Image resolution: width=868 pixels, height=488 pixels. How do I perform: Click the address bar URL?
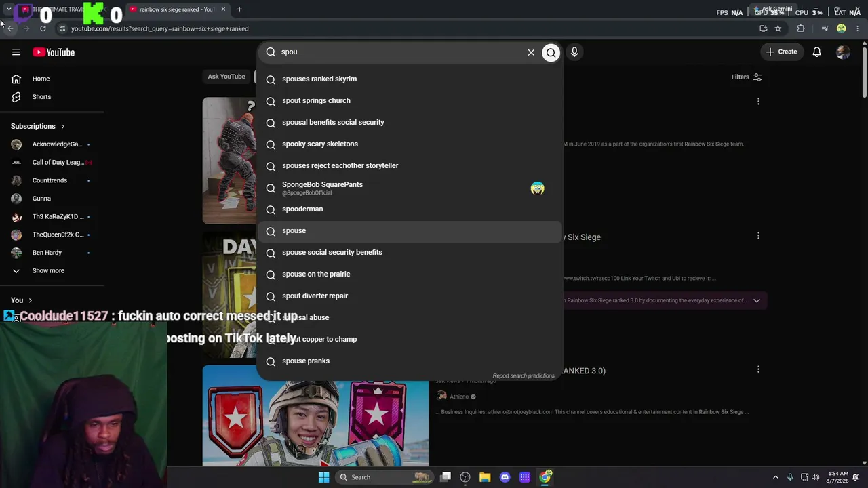coord(160,28)
